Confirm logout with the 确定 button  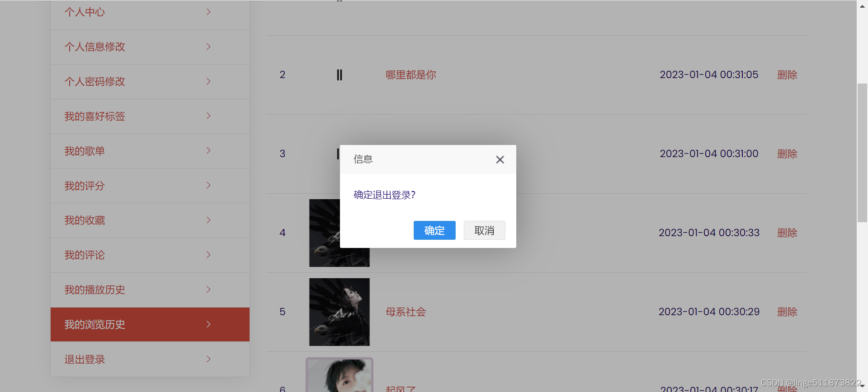(x=434, y=230)
